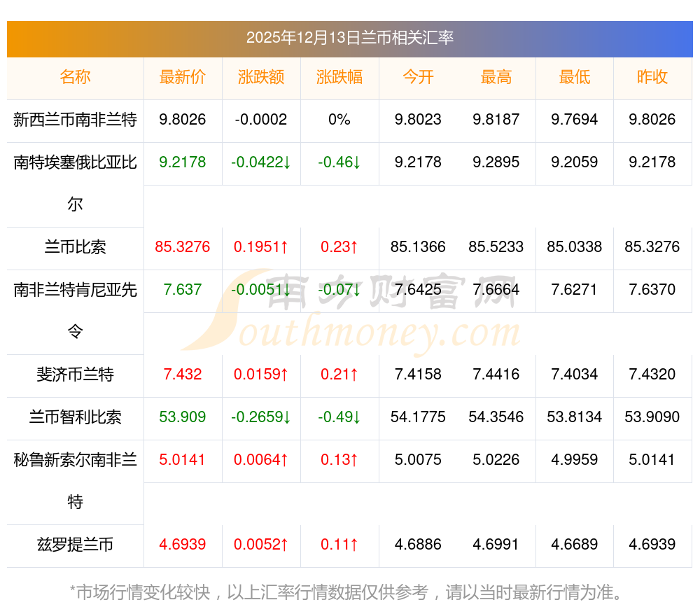Click the 2025年12月13日兰币相关汇率 title banner

(x=349, y=38)
